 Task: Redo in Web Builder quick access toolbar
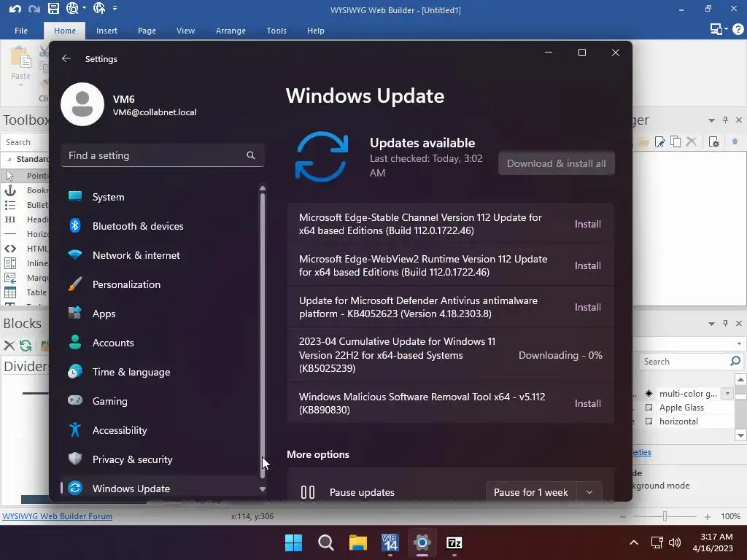pos(34,9)
